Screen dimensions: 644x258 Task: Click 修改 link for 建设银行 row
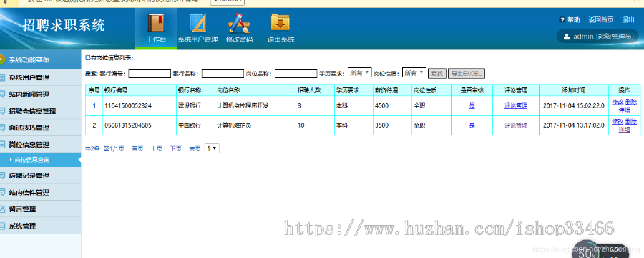(x=618, y=102)
